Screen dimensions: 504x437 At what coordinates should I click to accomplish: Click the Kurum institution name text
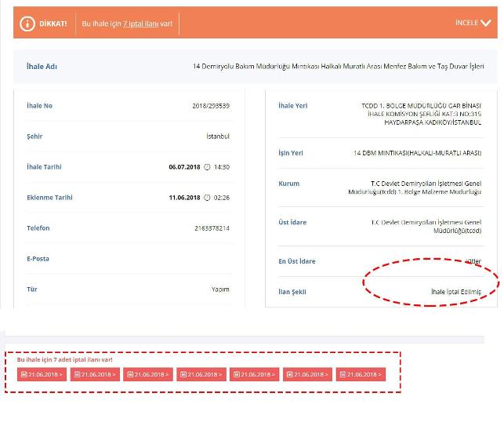tap(414, 188)
